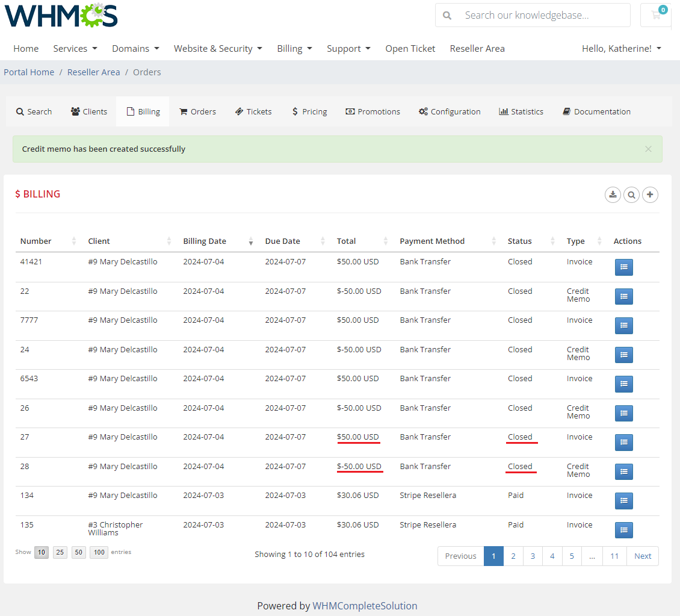Show 100 entries per page
Viewport: 680px width, 616px height.
click(99, 552)
